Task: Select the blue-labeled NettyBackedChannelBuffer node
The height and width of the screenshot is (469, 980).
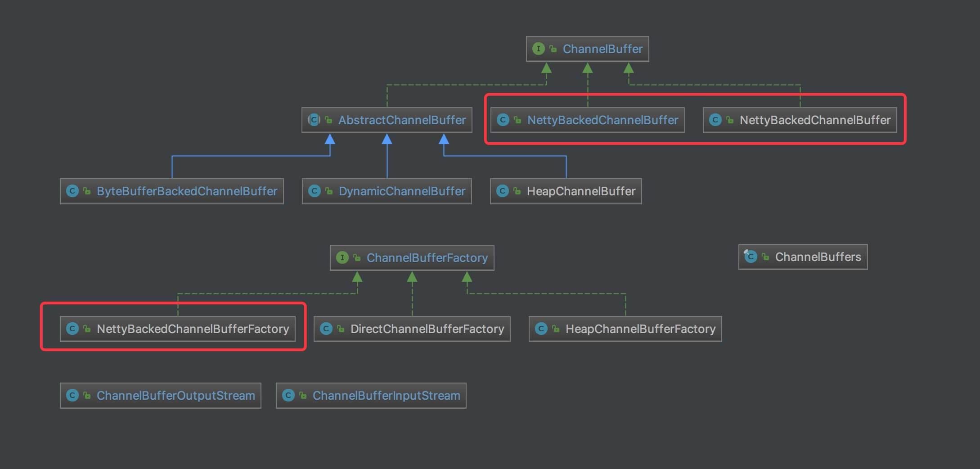Action: (x=602, y=120)
